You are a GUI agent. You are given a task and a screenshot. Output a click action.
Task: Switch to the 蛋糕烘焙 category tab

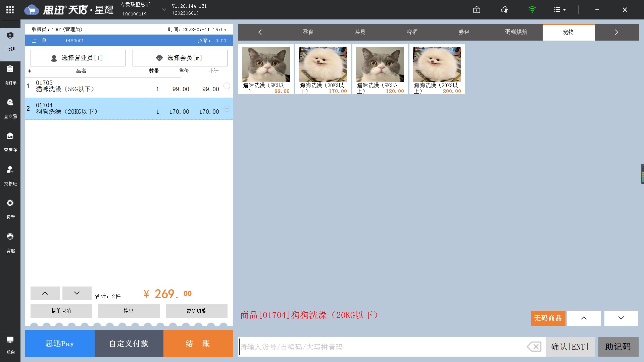516,32
